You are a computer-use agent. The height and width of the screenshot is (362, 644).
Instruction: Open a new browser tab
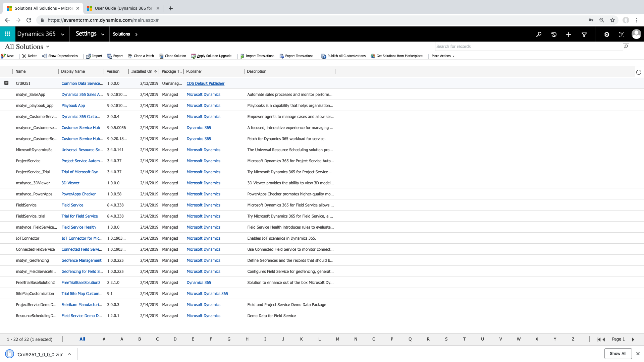[x=171, y=8]
